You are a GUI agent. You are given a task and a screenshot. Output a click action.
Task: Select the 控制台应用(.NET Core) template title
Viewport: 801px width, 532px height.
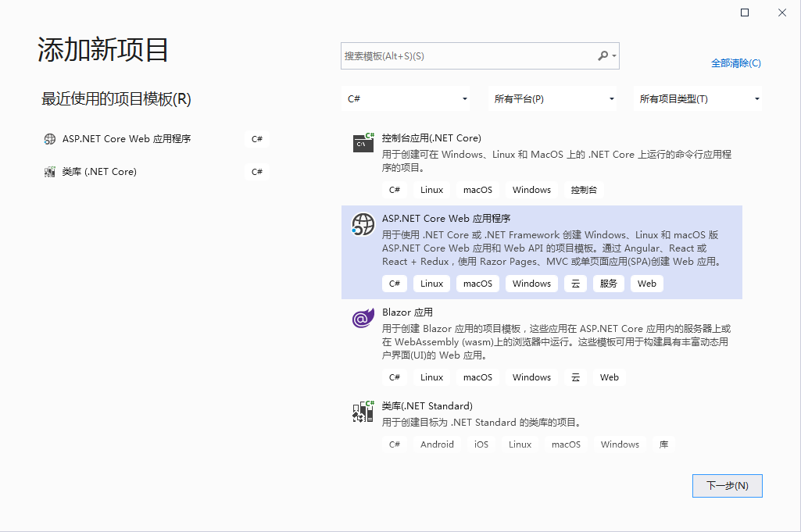431,137
